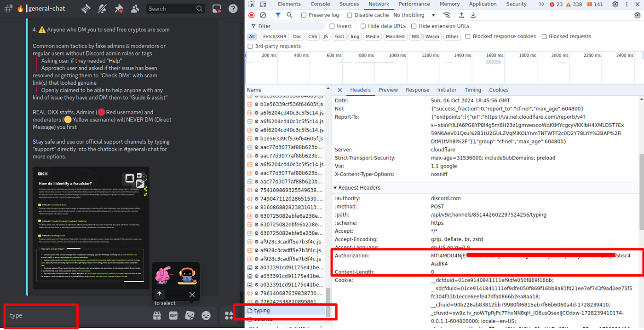Switch to the Sources tab
This screenshot has height=330, width=644.
tap(349, 4)
